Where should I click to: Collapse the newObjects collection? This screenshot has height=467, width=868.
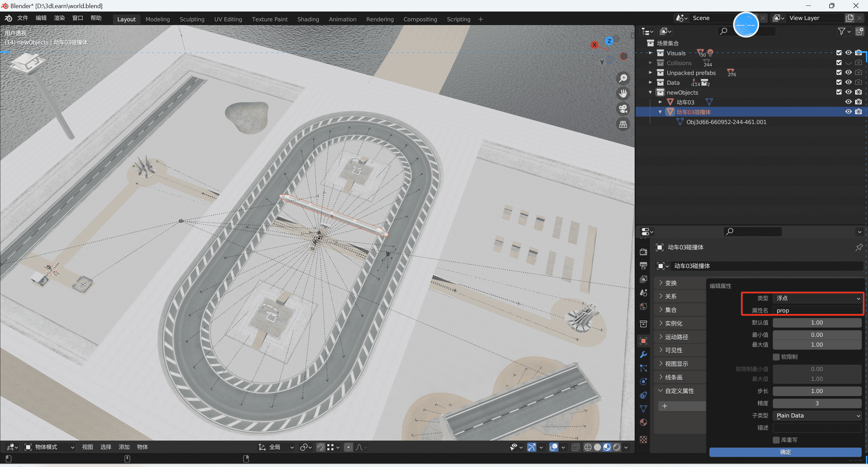(650, 92)
